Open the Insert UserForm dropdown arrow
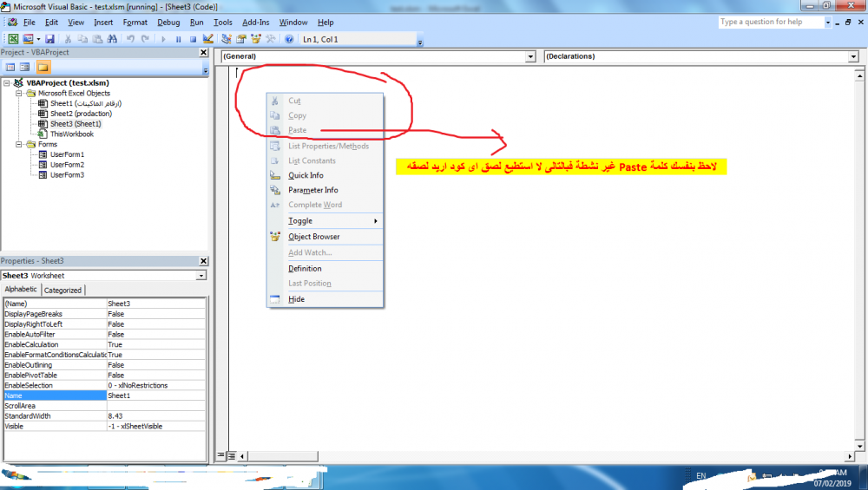This screenshot has height=490, width=868. click(x=38, y=39)
